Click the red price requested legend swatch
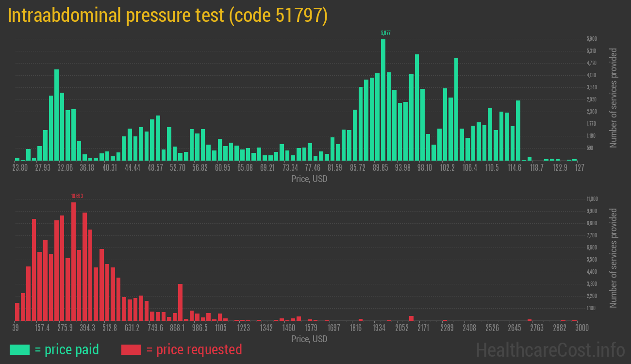Viewport: 631px width, 364px height. (x=131, y=349)
